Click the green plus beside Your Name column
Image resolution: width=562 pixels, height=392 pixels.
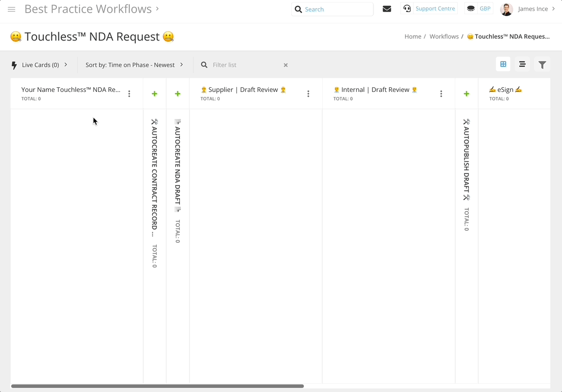coord(154,93)
